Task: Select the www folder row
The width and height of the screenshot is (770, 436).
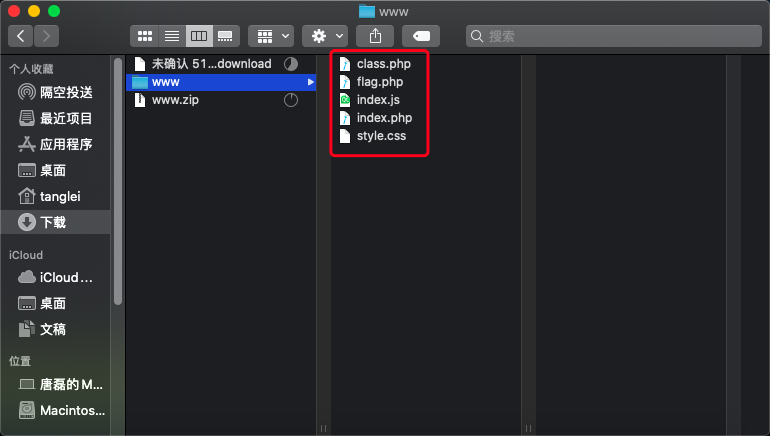Action: tap(221, 82)
